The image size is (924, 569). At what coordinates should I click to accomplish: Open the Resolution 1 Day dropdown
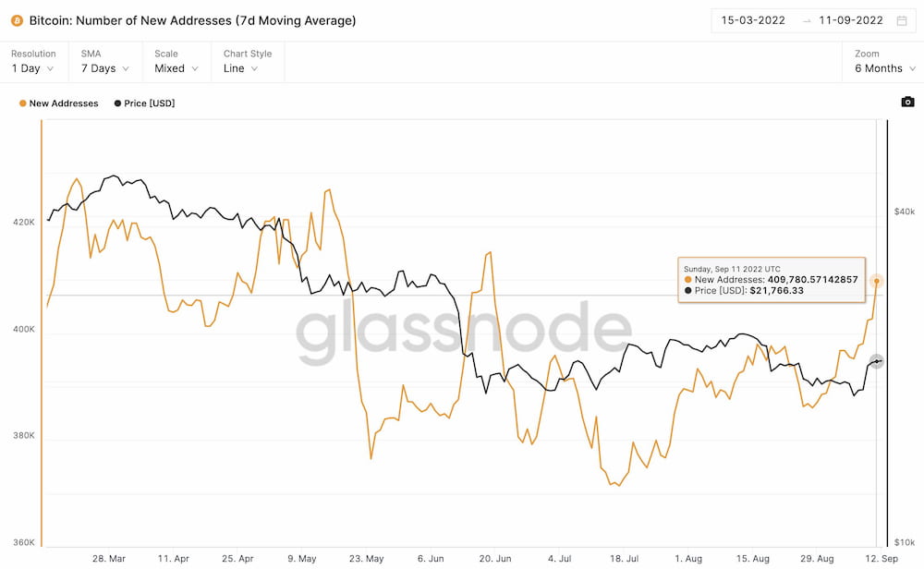point(32,68)
